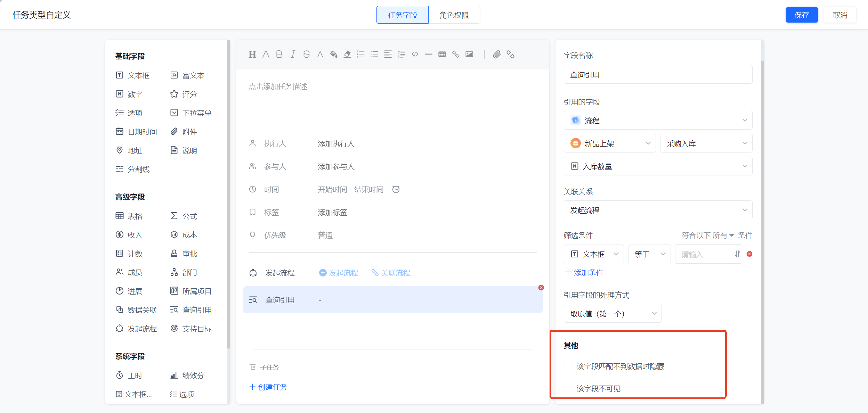Add the 数据关联 field
This screenshot has width=868, height=413.
pos(136,310)
